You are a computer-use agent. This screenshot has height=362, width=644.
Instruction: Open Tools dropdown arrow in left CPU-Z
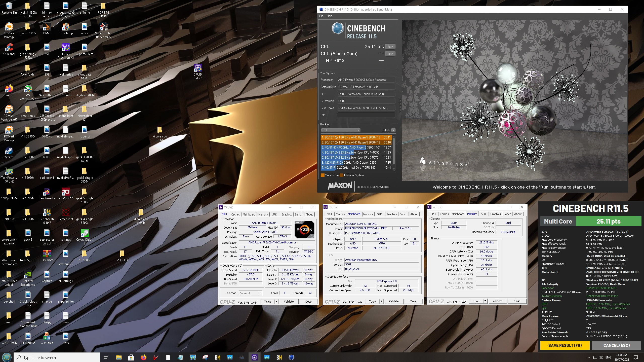pyautogui.click(x=276, y=302)
